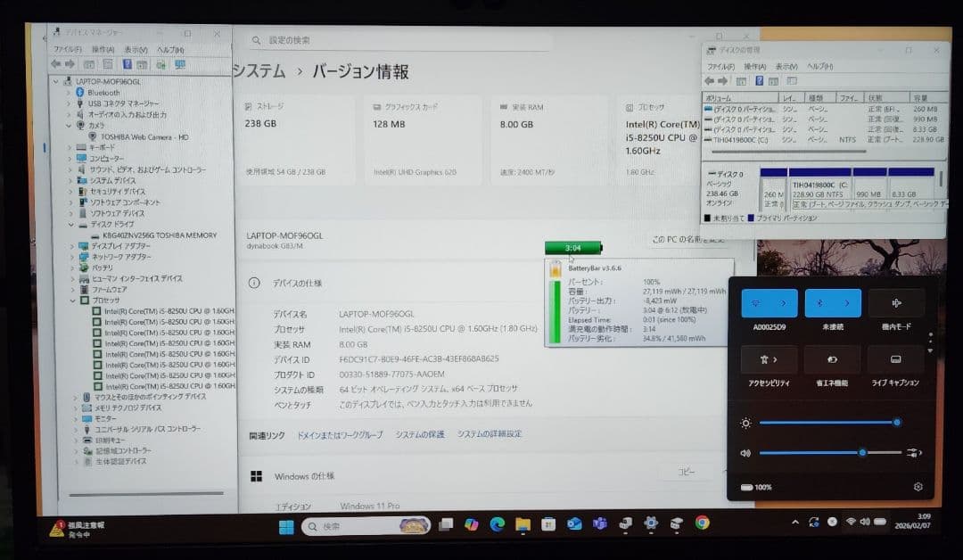Viewport: 963px width, 560px height.
Task: Open the Device Manager help icon
Action: coord(128,63)
